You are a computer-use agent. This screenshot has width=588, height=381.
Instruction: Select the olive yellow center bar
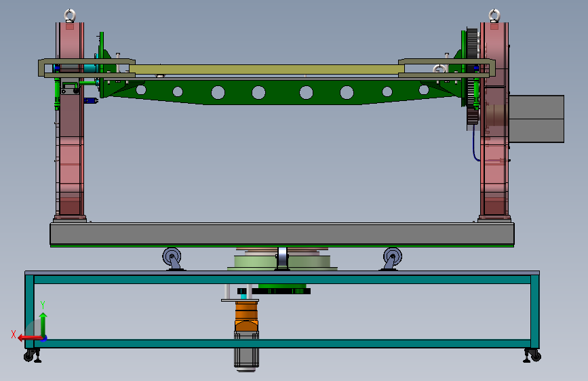click(x=267, y=69)
